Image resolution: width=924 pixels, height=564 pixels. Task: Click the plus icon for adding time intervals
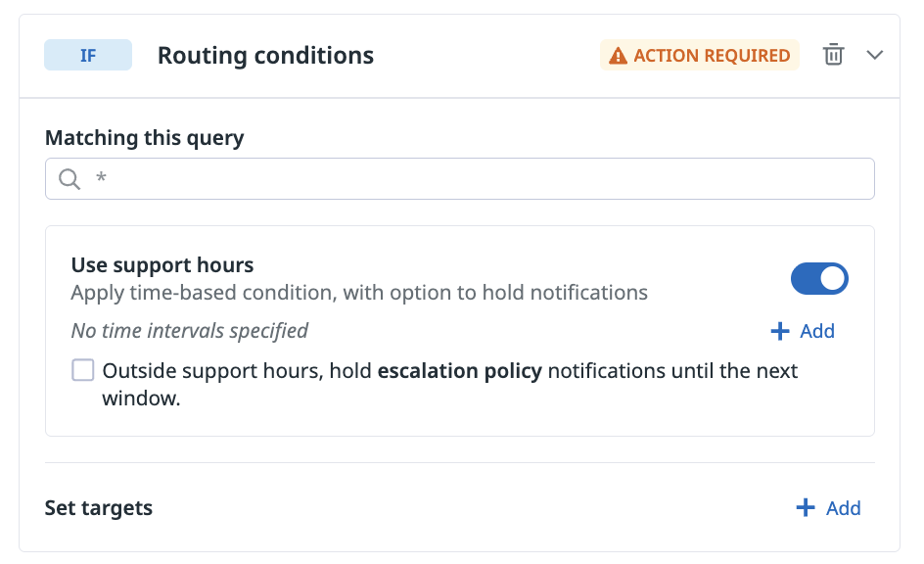780,331
